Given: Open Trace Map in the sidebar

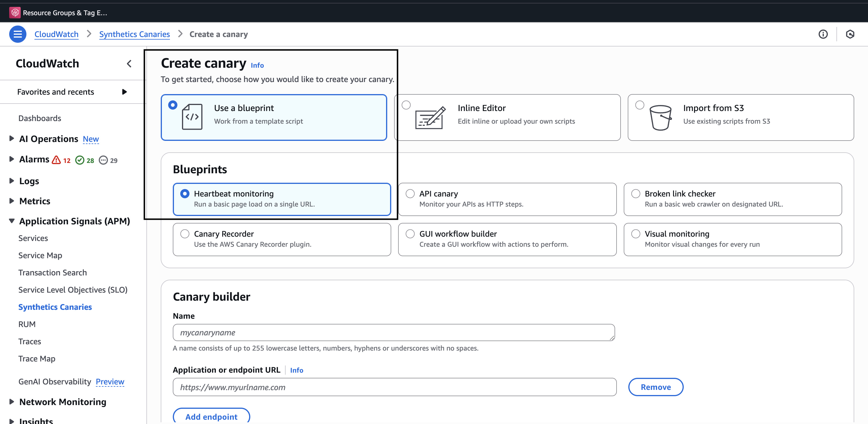Looking at the screenshot, I should 37,358.
